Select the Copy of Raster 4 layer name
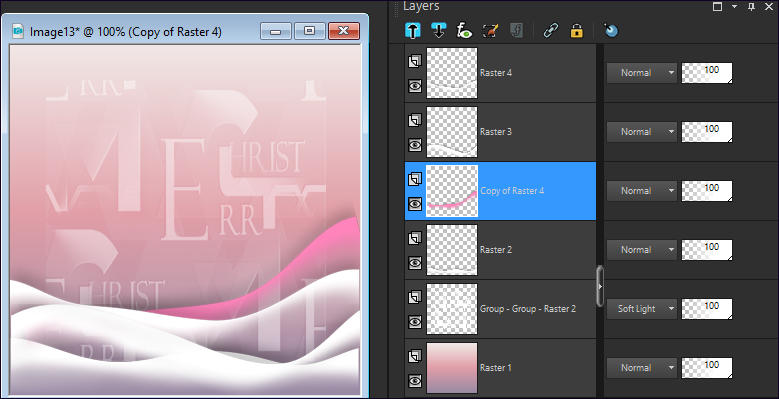Viewport: 779px width, 399px height. 512,191
